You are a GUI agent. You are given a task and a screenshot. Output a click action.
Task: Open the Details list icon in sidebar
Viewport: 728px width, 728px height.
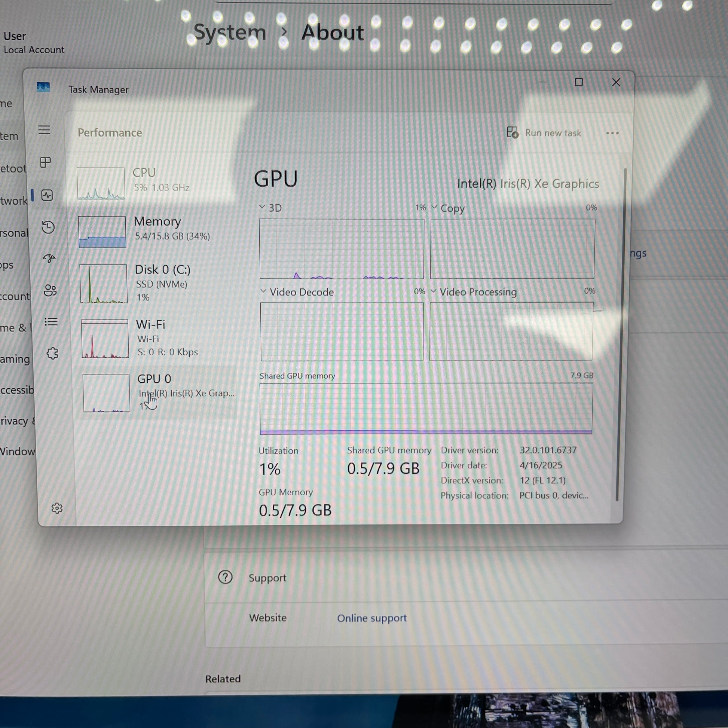[x=51, y=322]
